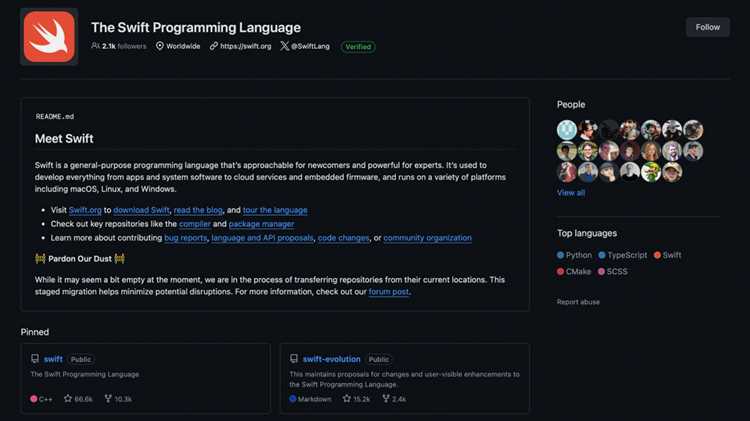
Task: Open the language and API proposals link
Action: click(x=262, y=238)
